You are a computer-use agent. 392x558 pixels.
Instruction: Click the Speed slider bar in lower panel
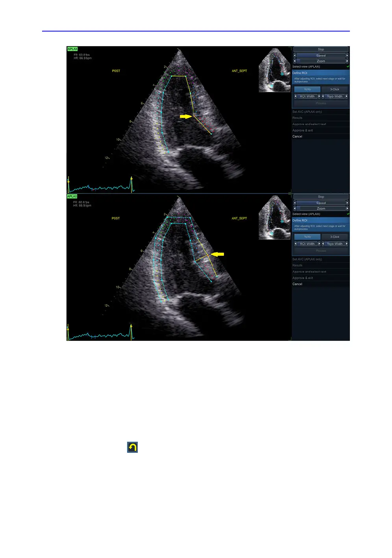[x=321, y=203]
